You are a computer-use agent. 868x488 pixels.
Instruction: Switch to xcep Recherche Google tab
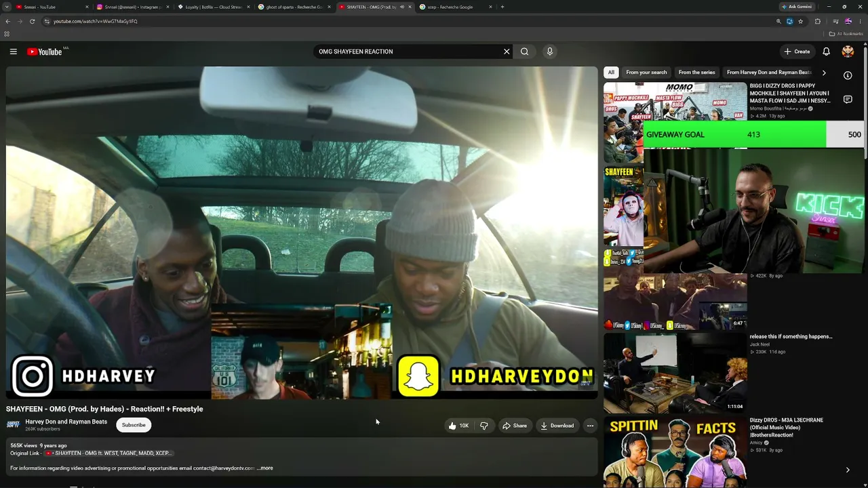(x=456, y=7)
